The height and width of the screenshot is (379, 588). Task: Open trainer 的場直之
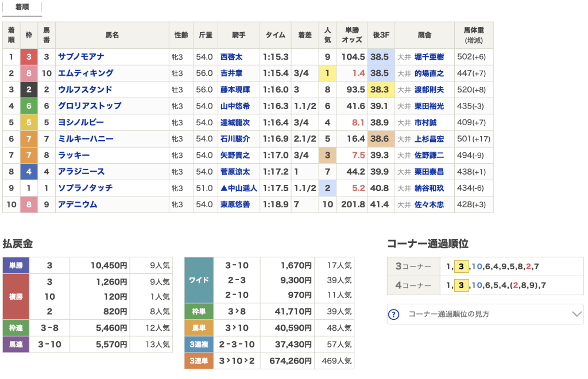click(429, 73)
